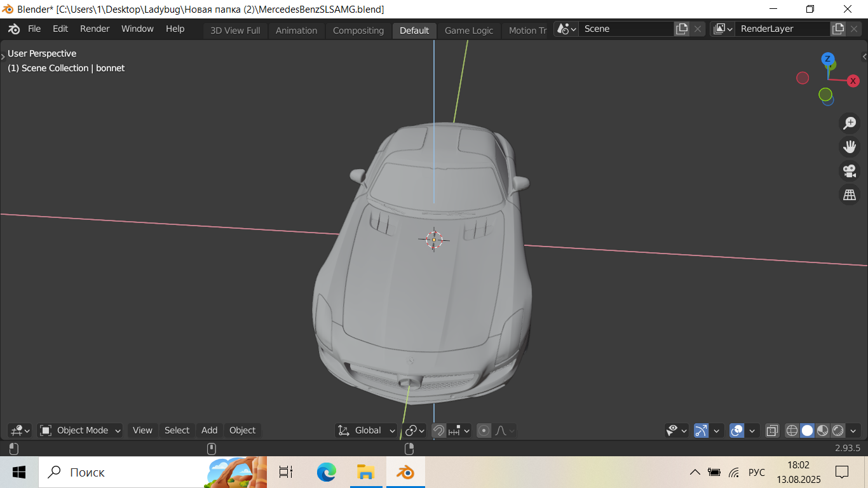Open the Object Mode dropdown
The width and height of the screenshot is (868, 488).
80,430
